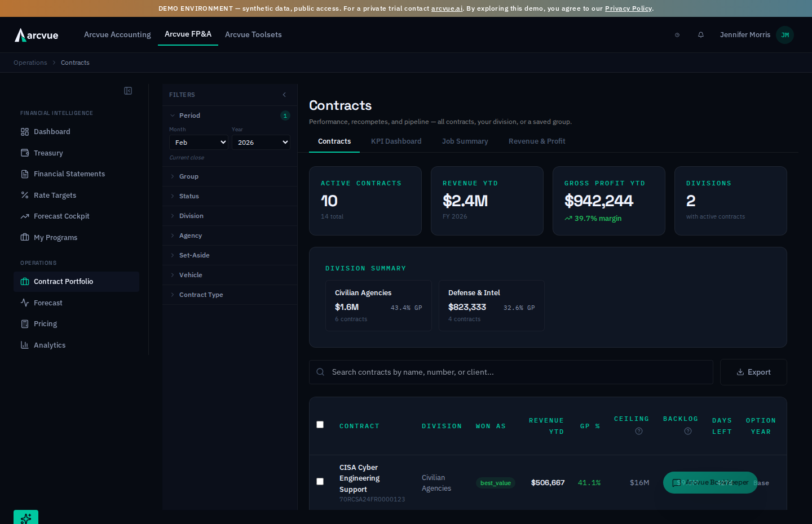Click the Pricing calculator icon
Viewport: 812px width, 524px height.
[x=25, y=324]
